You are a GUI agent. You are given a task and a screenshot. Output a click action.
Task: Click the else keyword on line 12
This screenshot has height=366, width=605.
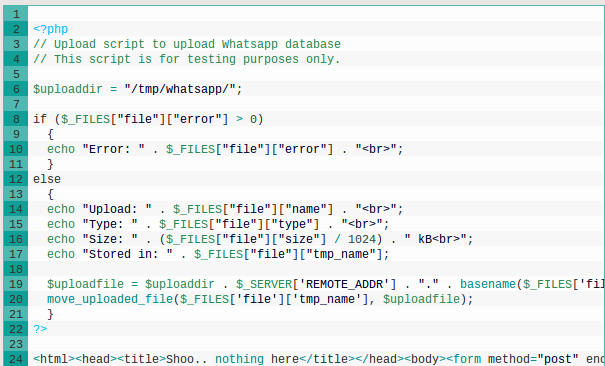pyautogui.click(x=47, y=179)
